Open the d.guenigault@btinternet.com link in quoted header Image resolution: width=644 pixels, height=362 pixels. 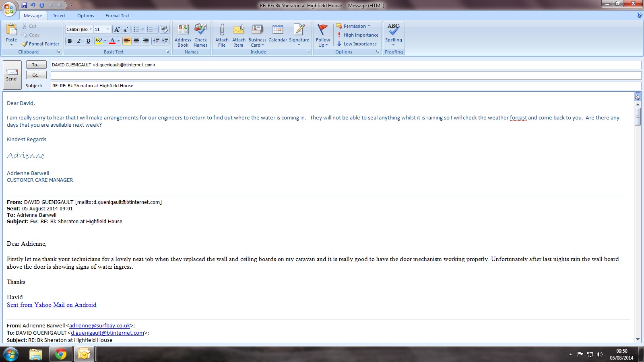coord(107,333)
